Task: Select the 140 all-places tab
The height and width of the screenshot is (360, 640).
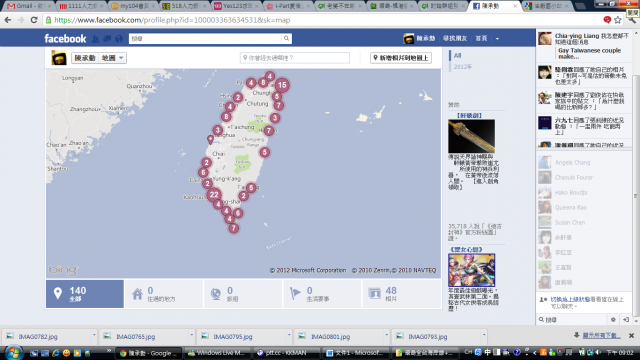Action: (85, 294)
